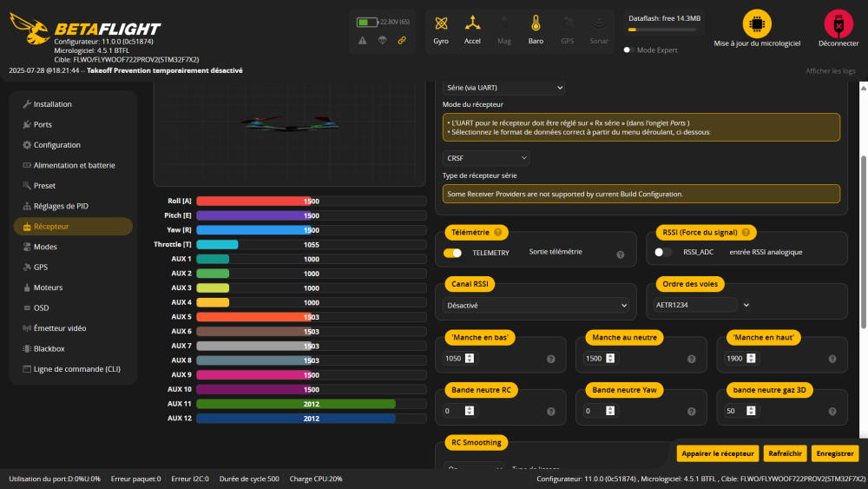Click the Gyro sensor icon
The height and width of the screenshot is (489, 868).
pyautogui.click(x=441, y=23)
